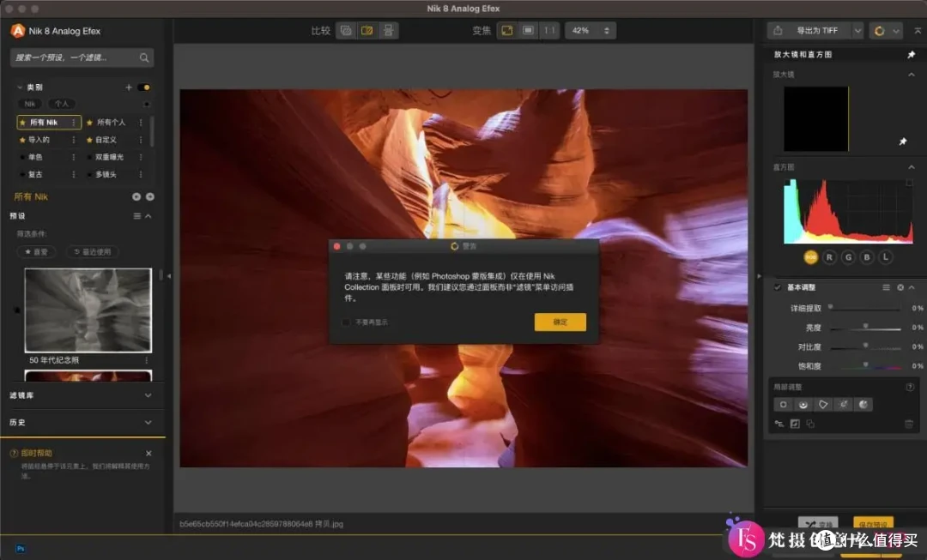Select the luminosity mask local adjustment tool
927x560 pixels.
pyautogui.click(x=843, y=405)
